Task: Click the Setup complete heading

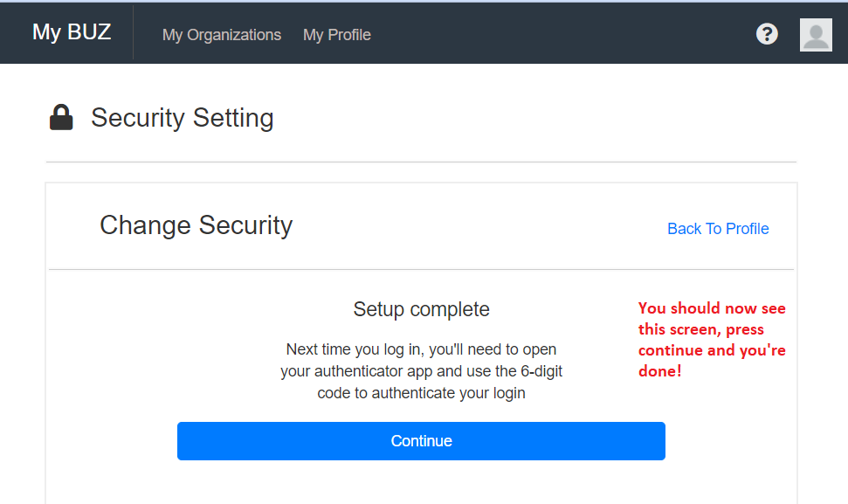Action: [421, 309]
